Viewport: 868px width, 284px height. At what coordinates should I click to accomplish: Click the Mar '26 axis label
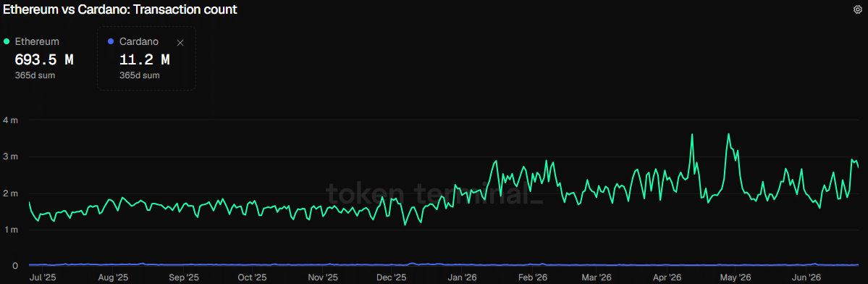coord(597,277)
